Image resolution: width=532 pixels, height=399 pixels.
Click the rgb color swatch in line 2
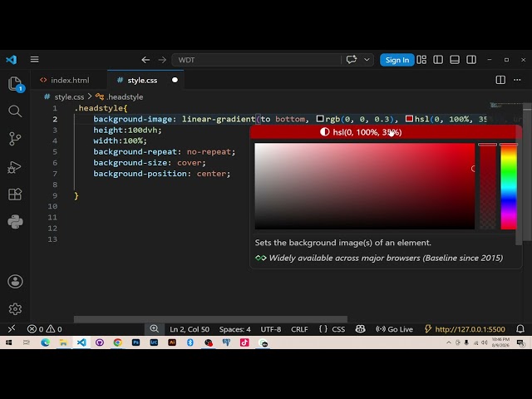pyautogui.click(x=320, y=119)
